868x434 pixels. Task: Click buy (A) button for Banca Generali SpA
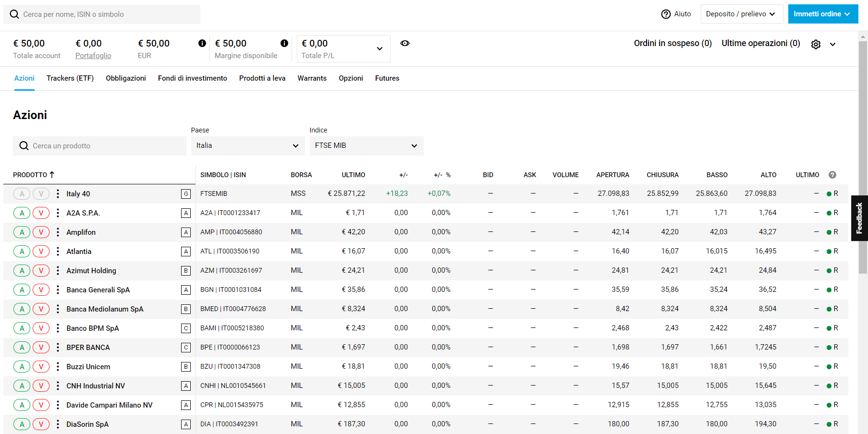pyautogui.click(x=22, y=290)
